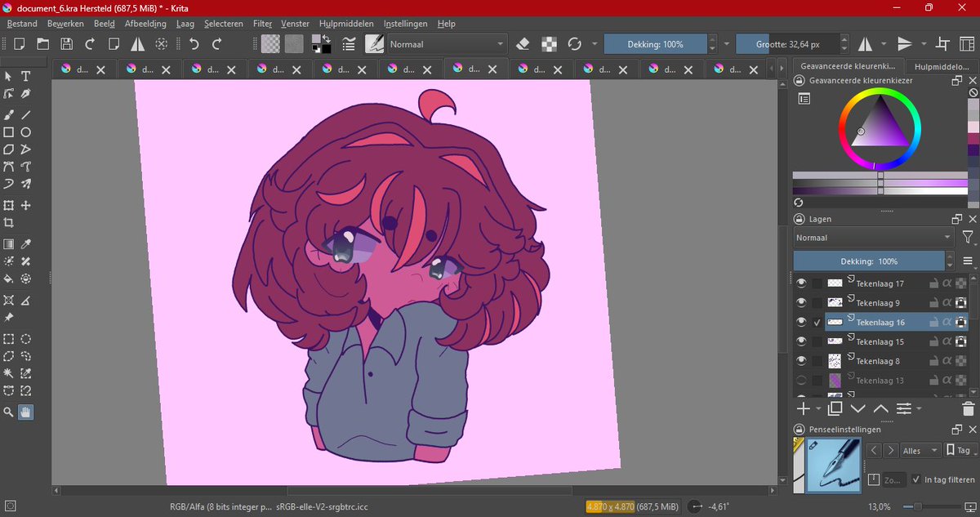Add a new layer with plus button
The height and width of the screenshot is (517, 980).
pos(804,408)
